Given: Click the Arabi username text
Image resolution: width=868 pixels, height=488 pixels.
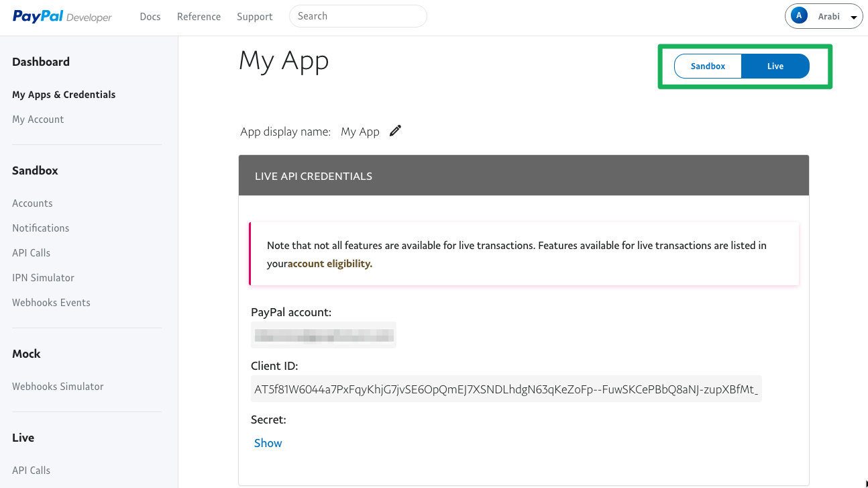Looking at the screenshot, I should coord(829,17).
